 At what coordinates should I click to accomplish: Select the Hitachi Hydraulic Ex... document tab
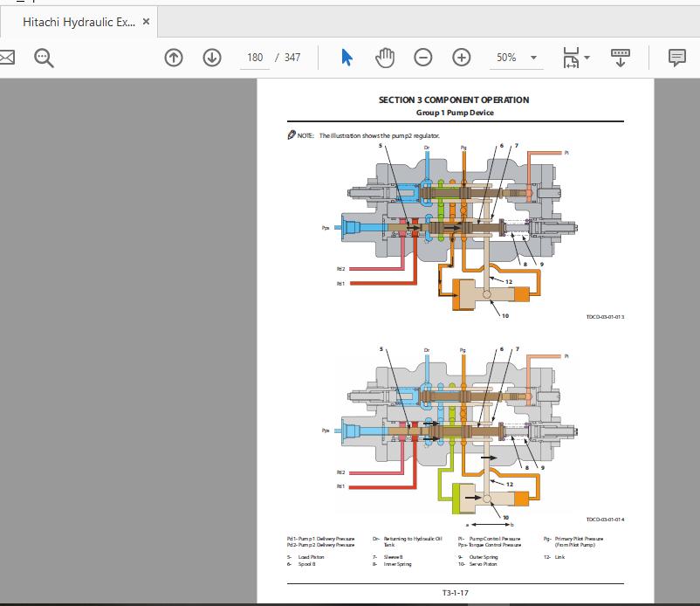(x=79, y=23)
